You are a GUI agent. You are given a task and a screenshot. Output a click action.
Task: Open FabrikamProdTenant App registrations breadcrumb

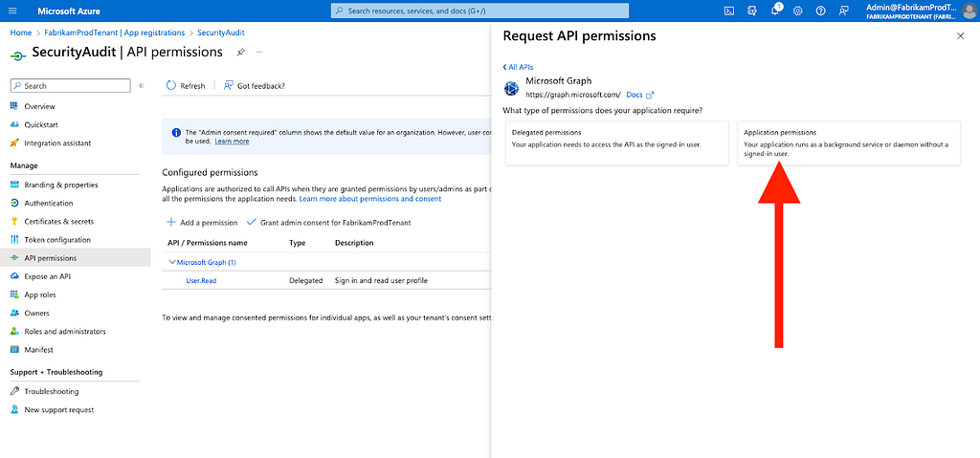[115, 33]
